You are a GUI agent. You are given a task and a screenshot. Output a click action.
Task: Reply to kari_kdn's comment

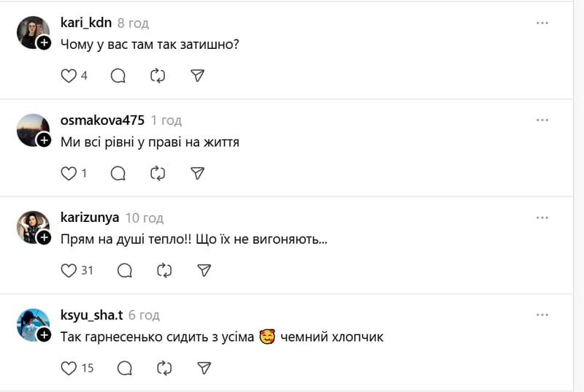pyautogui.click(x=118, y=75)
